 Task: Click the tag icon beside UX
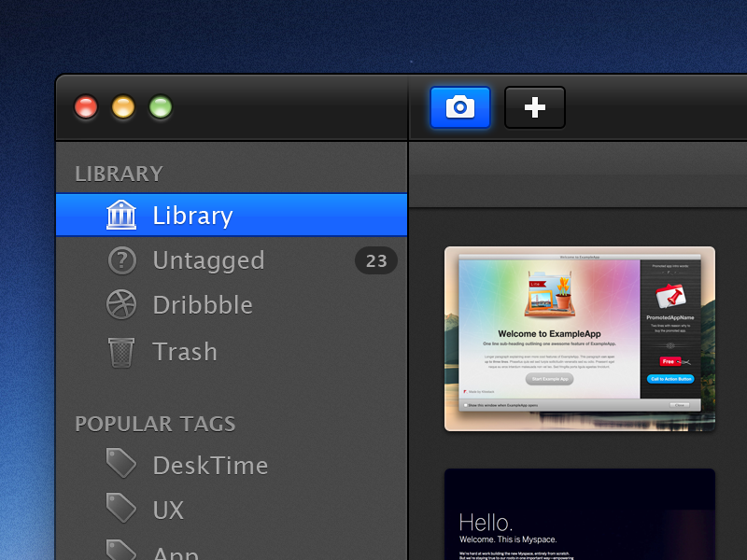pos(121,509)
